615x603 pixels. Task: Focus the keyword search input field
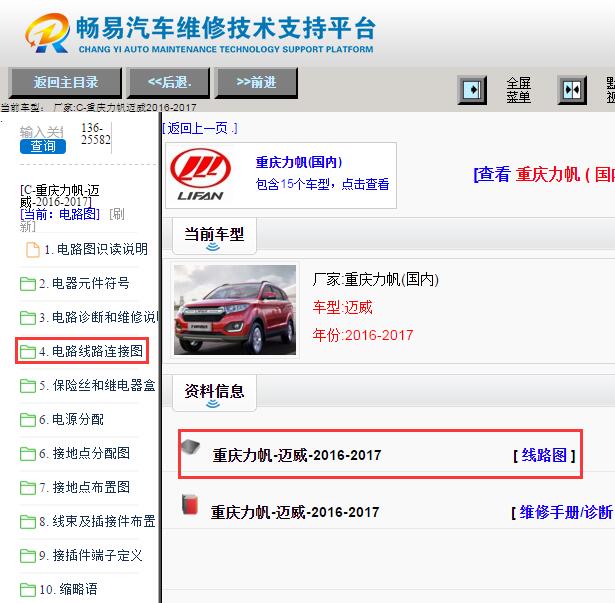tap(42, 132)
